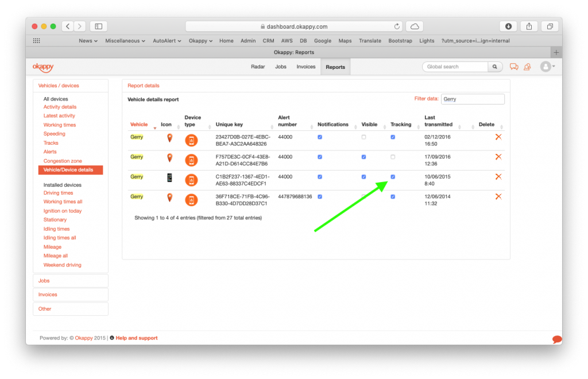Open the live chat bubble at bottom right
The width and height of the screenshot is (588, 379).
pyautogui.click(x=557, y=339)
